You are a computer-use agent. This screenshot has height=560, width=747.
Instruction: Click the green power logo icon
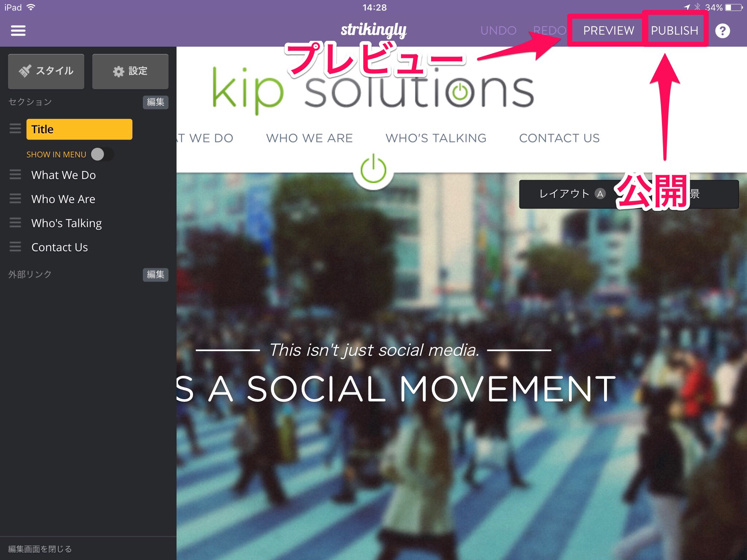373,170
